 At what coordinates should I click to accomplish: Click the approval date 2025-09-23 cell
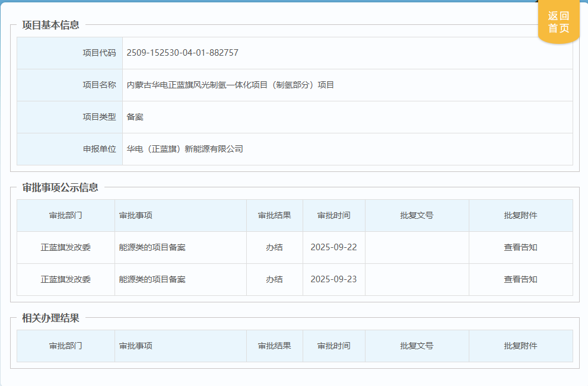(x=333, y=279)
